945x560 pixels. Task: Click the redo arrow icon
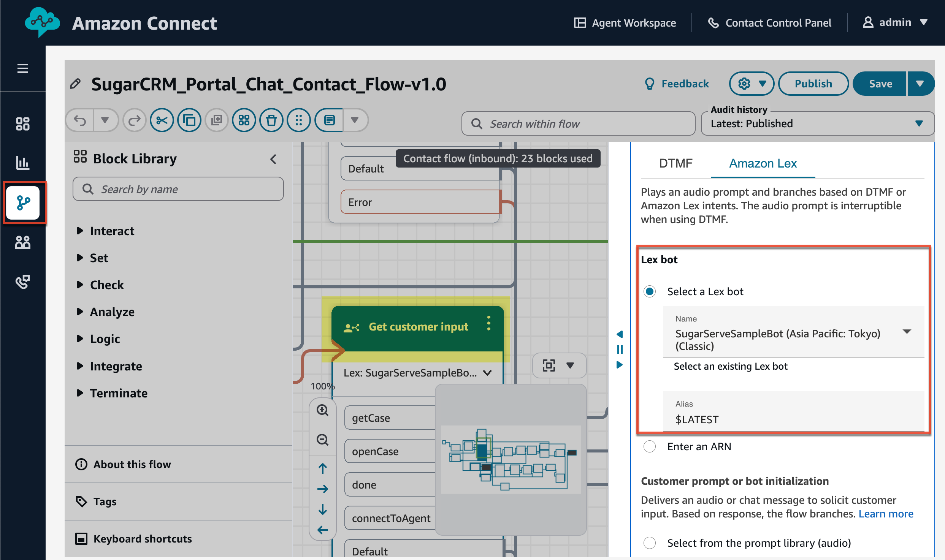tap(135, 120)
